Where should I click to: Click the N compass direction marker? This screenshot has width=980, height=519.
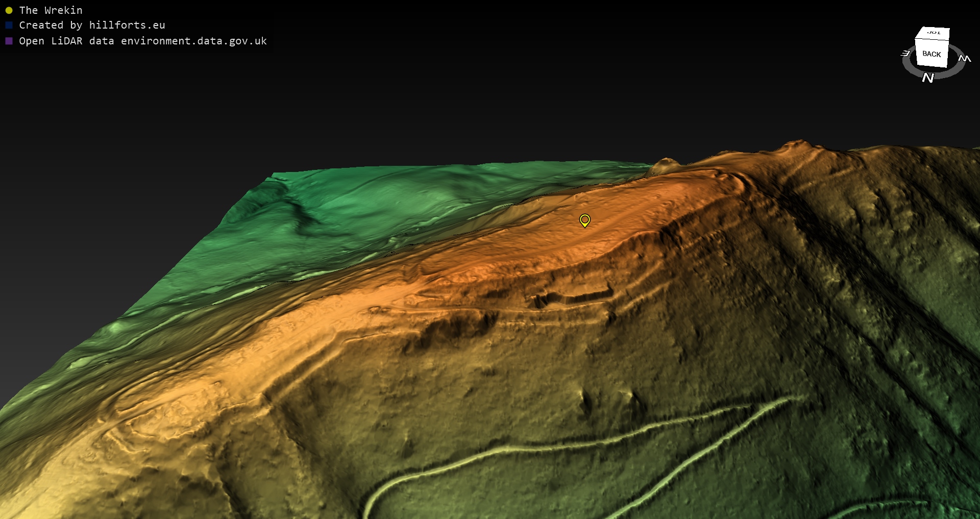927,78
